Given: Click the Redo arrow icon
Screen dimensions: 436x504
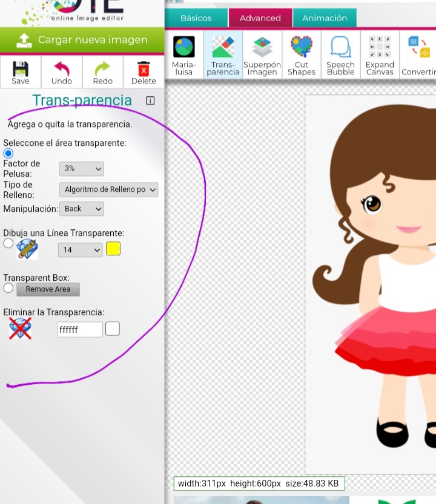Looking at the screenshot, I should [x=102, y=72].
